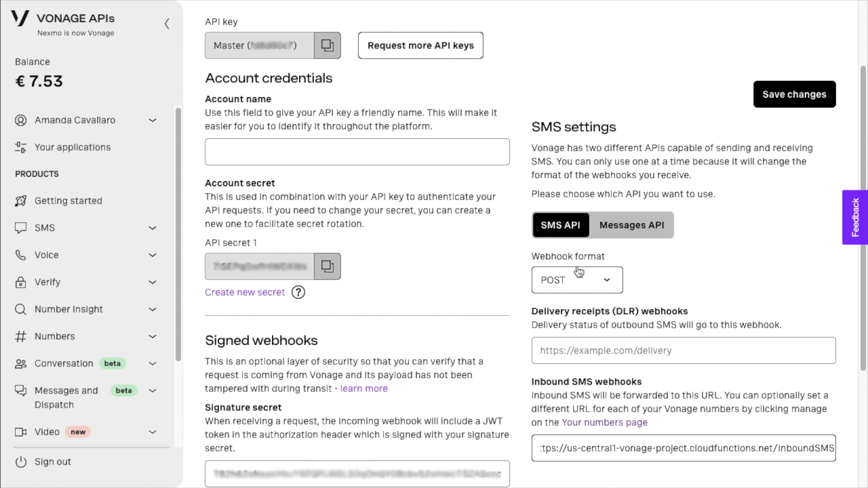Open the Feedback side tab
This screenshot has width=868, height=488.
point(855,217)
